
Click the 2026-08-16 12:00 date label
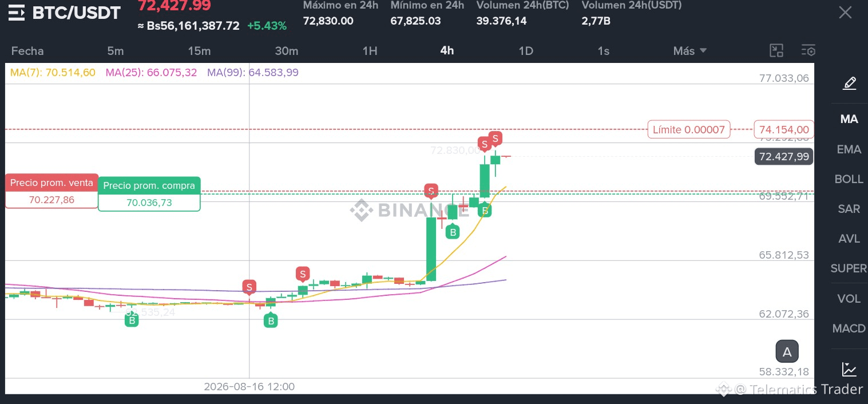click(249, 387)
